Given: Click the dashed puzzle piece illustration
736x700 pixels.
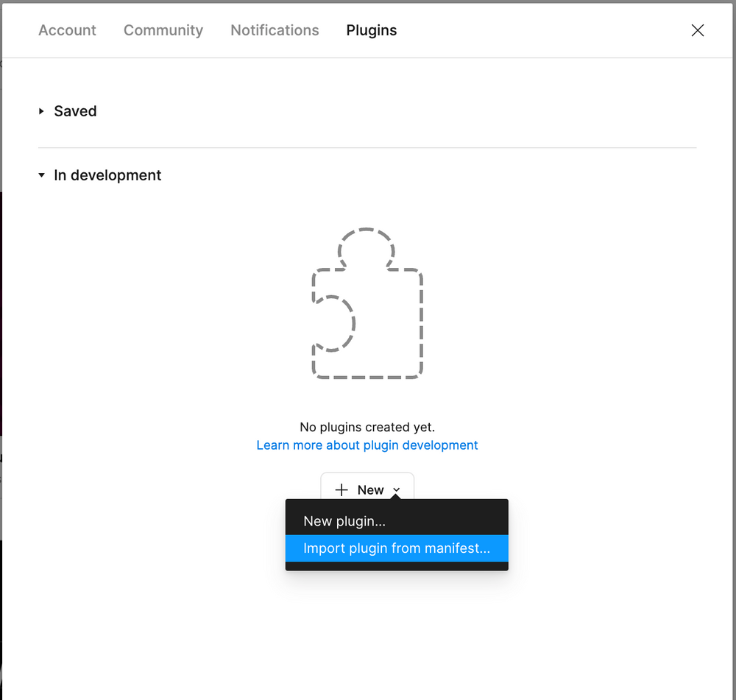Looking at the screenshot, I should [367, 303].
